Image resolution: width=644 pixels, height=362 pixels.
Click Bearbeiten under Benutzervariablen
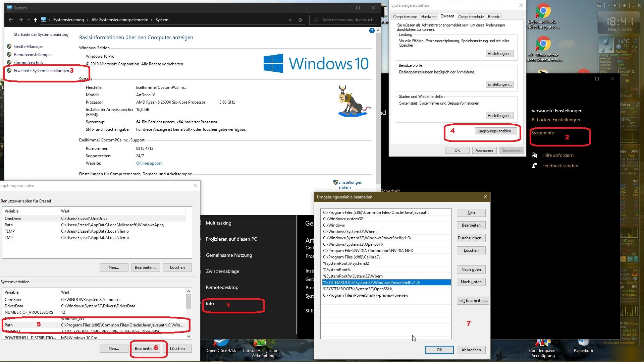coord(146,267)
